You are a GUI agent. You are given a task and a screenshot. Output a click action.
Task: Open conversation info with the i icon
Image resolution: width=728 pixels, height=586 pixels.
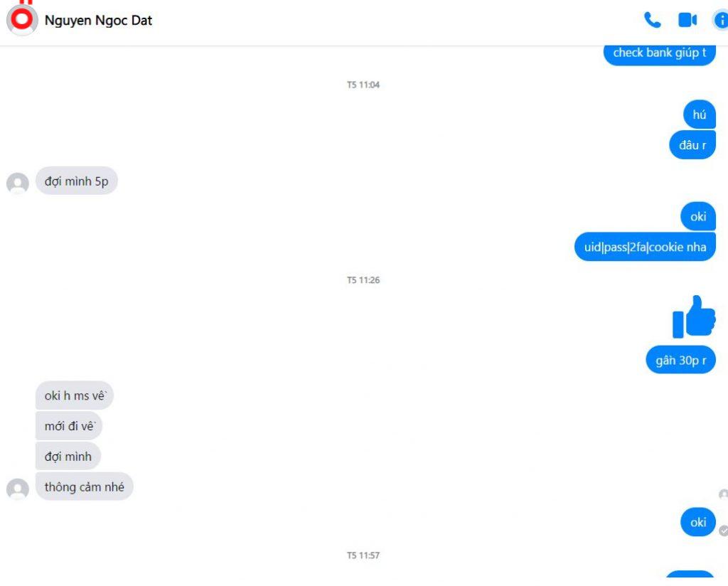click(x=721, y=20)
